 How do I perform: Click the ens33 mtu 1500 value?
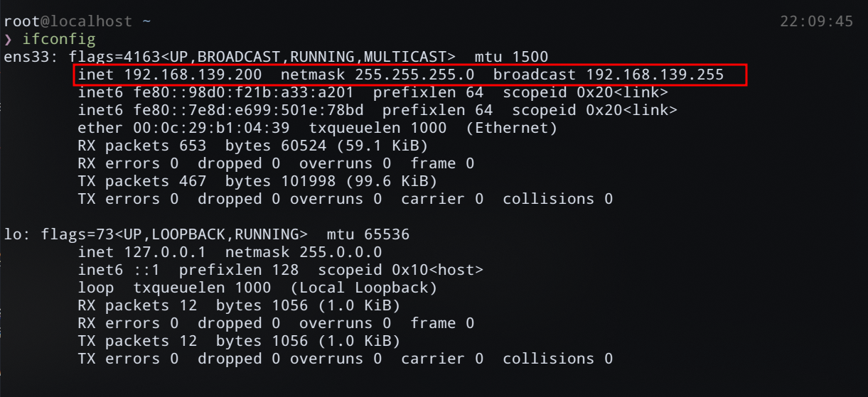[530, 57]
